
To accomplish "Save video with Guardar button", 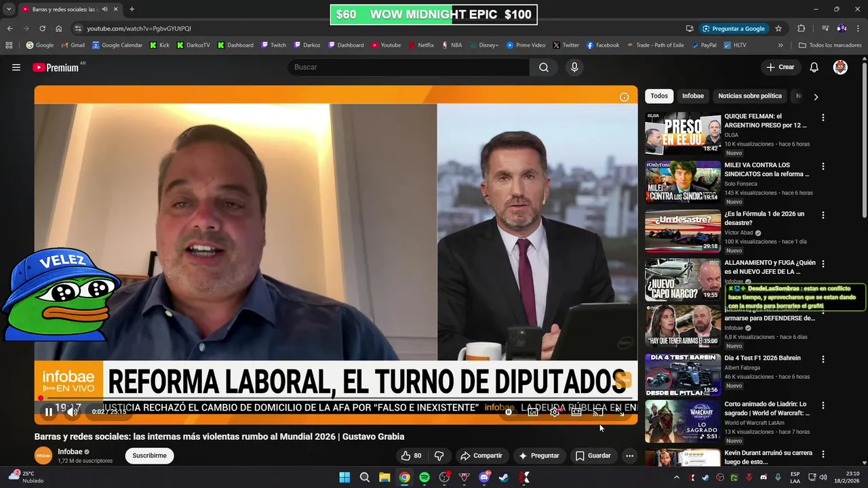I will tap(593, 455).
